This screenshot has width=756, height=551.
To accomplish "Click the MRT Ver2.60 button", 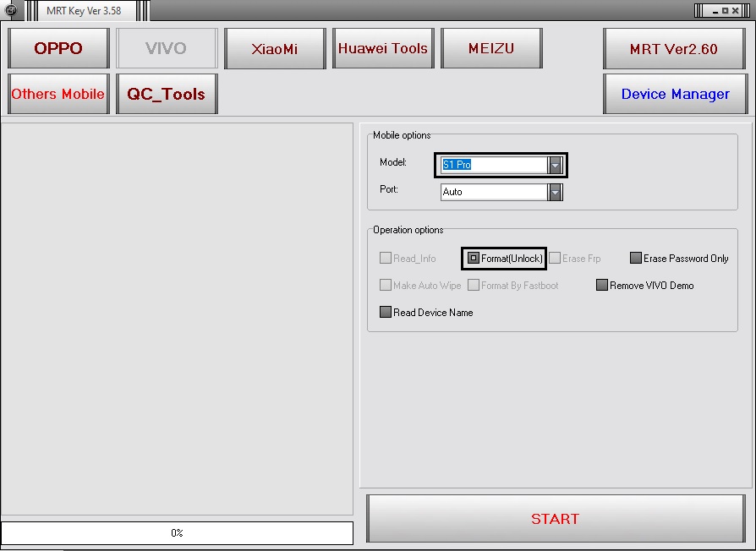I will pos(675,48).
